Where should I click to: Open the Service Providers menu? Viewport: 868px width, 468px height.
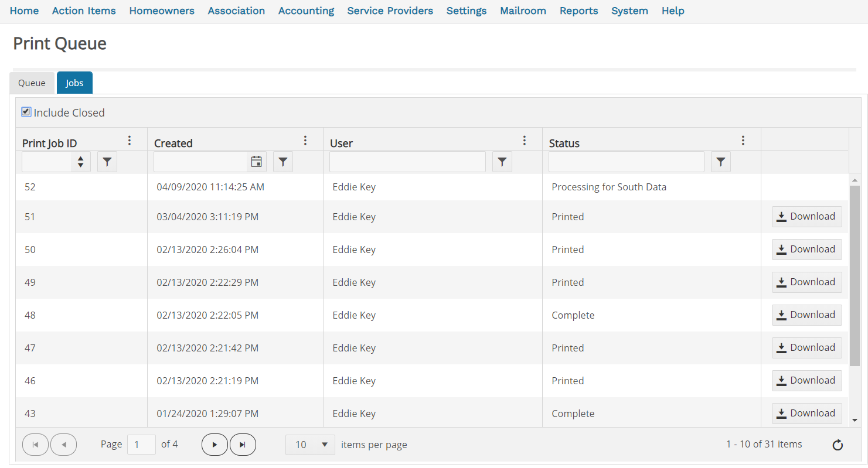390,11
